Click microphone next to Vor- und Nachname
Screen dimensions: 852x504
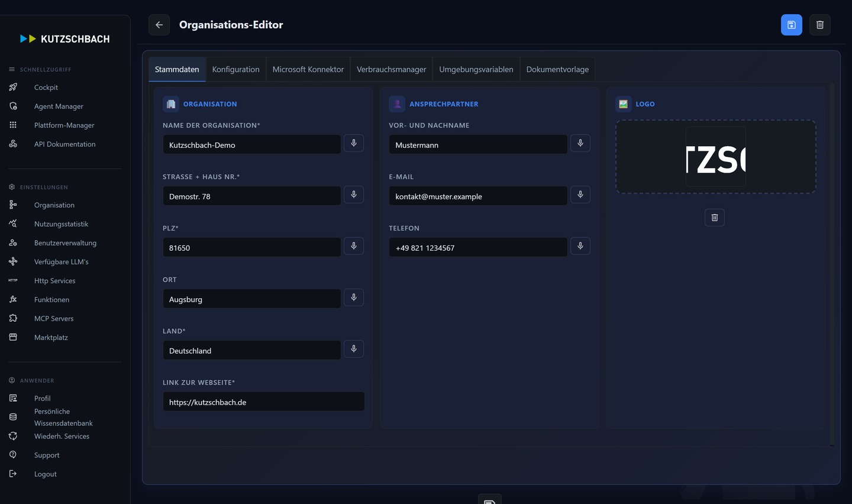(580, 143)
